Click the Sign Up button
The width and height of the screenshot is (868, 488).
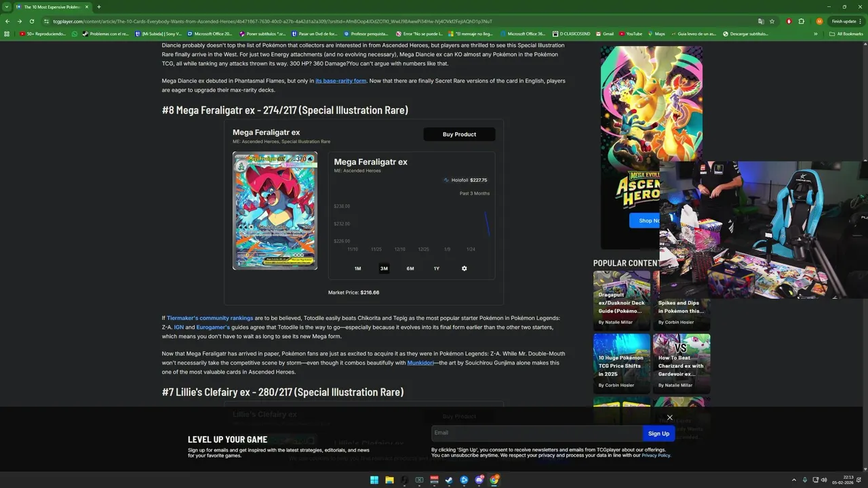658,434
